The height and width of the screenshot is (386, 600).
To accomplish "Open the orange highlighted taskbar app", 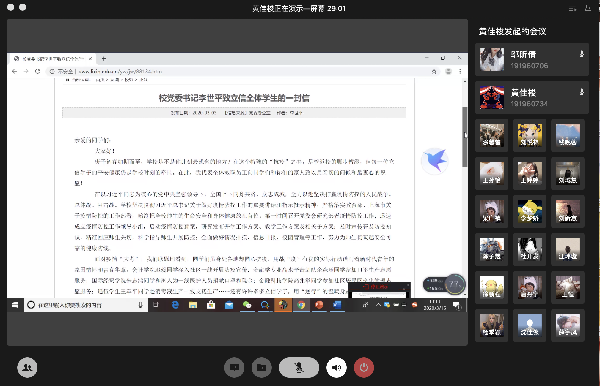I will [283, 305].
